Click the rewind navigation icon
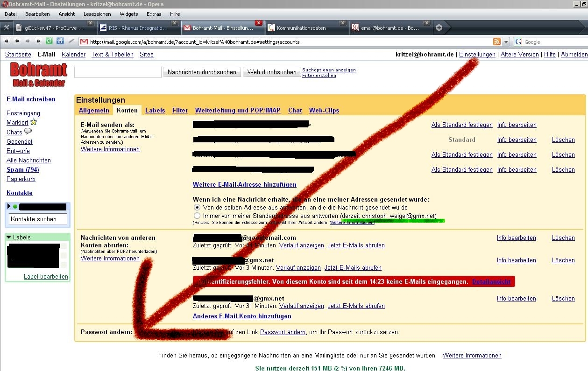Image resolution: width=588 pixels, height=371 pixels. click(7, 42)
